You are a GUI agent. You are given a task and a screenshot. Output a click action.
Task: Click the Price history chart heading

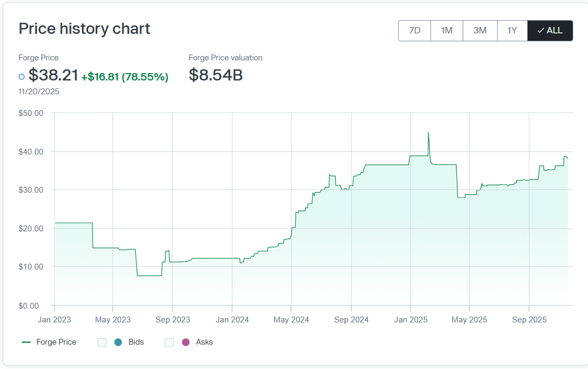[x=85, y=29]
